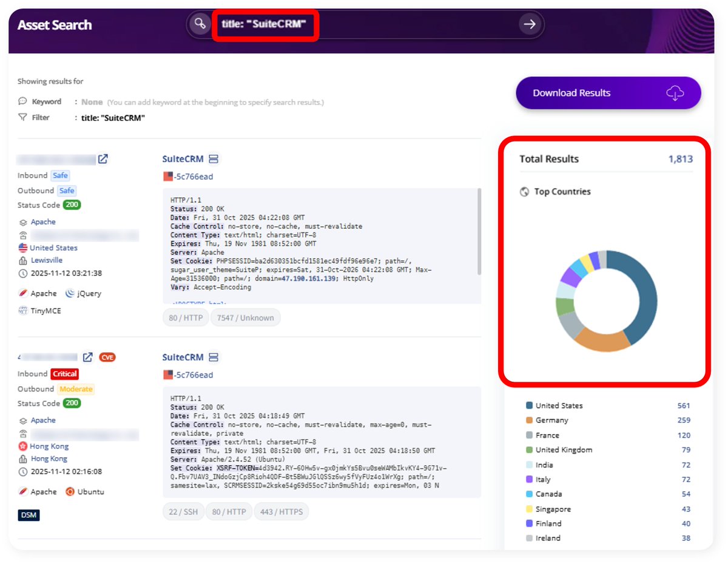This screenshot has width=728, height=564.
Task: Click the Germany legend color swatch
Action: pyautogui.click(x=530, y=420)
